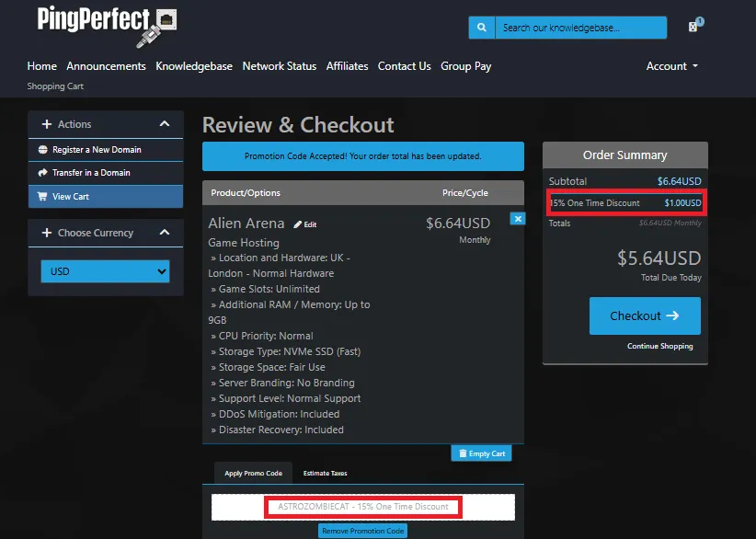Click the Subtotal $6.64USD value
The height and width of the screenshot is (539, 756).
click(x=680, y=181)
